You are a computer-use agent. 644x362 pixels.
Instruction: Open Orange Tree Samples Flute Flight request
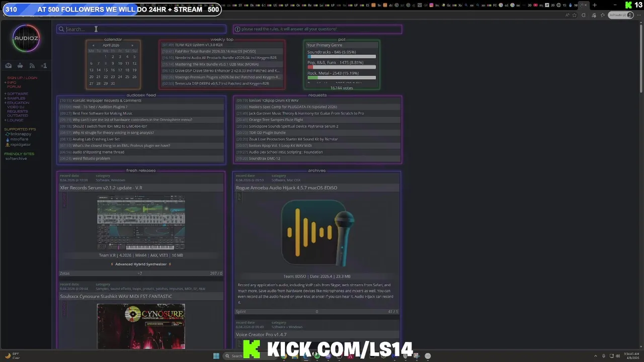[276, 120]
